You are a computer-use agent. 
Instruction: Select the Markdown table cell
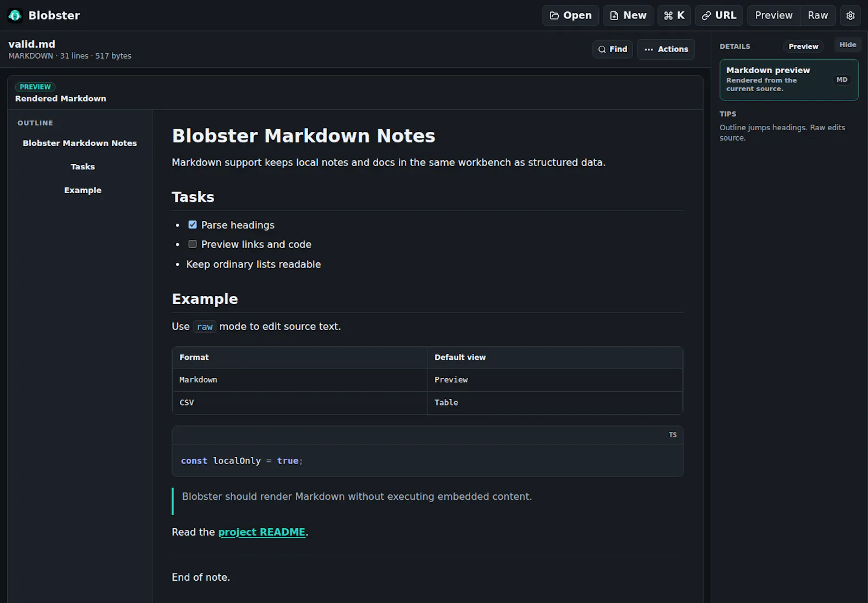click(299, 380)
